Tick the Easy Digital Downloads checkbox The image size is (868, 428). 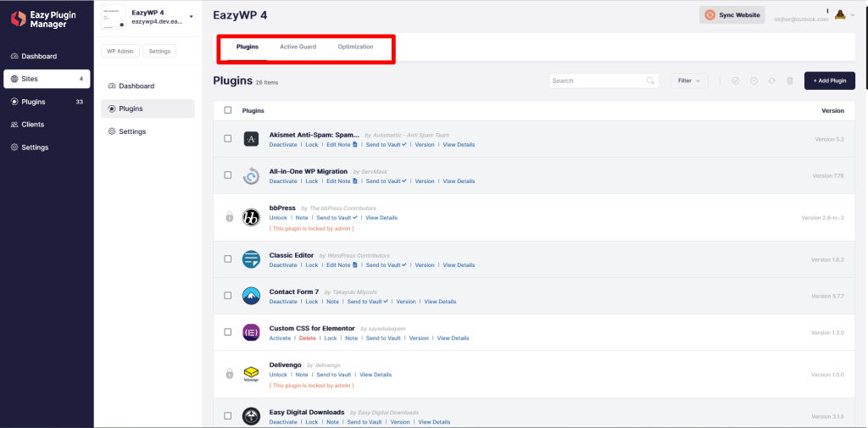(x=227, y=416)
